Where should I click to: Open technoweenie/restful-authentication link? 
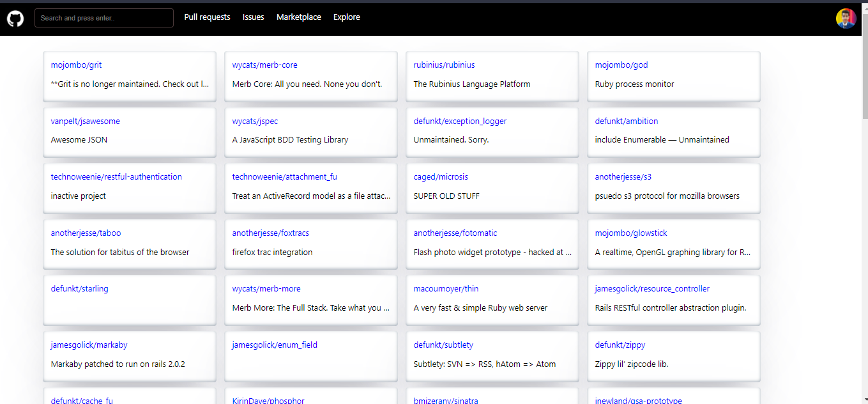(116, 177)
